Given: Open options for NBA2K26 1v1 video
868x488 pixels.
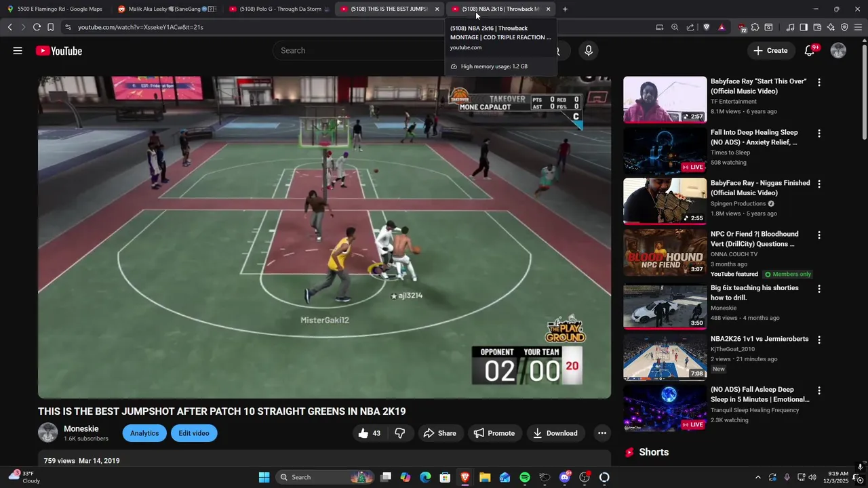Looking at the screenshot, I should 818,340.
